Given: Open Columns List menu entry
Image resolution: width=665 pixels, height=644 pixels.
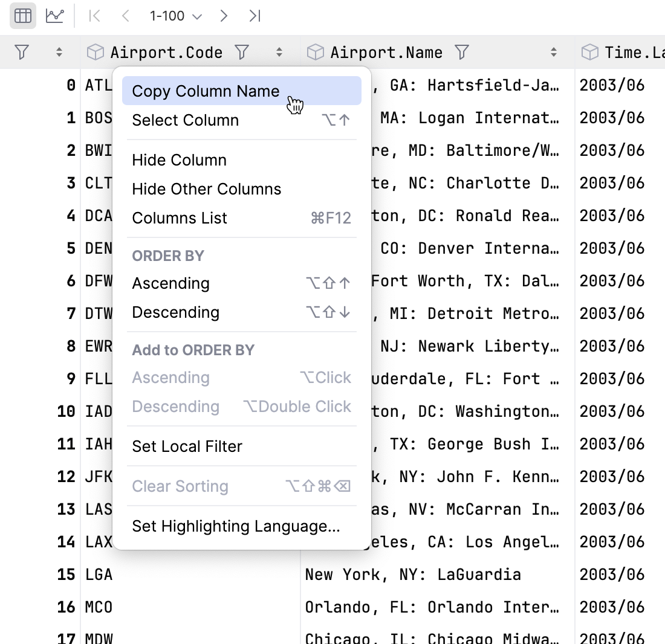Looking at the screenshot, I should 242,217.
